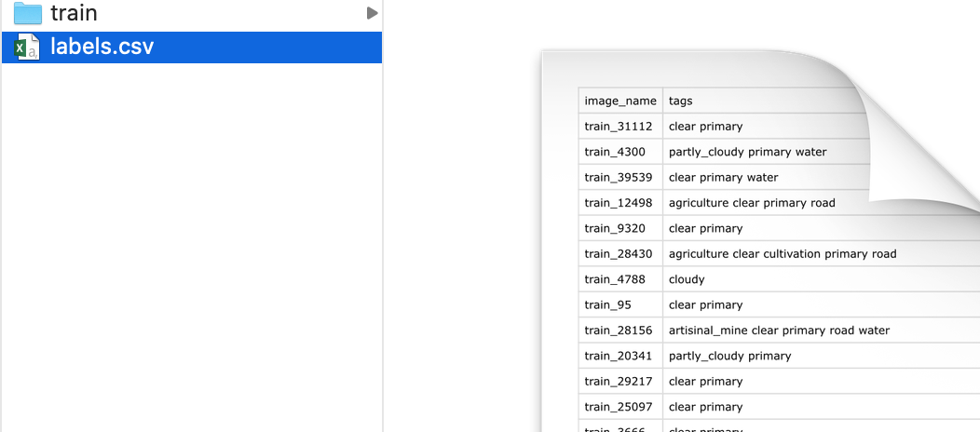
Task: Click the 'partly_cloudy primary' tags cell
Action: [x=822, y=356]
